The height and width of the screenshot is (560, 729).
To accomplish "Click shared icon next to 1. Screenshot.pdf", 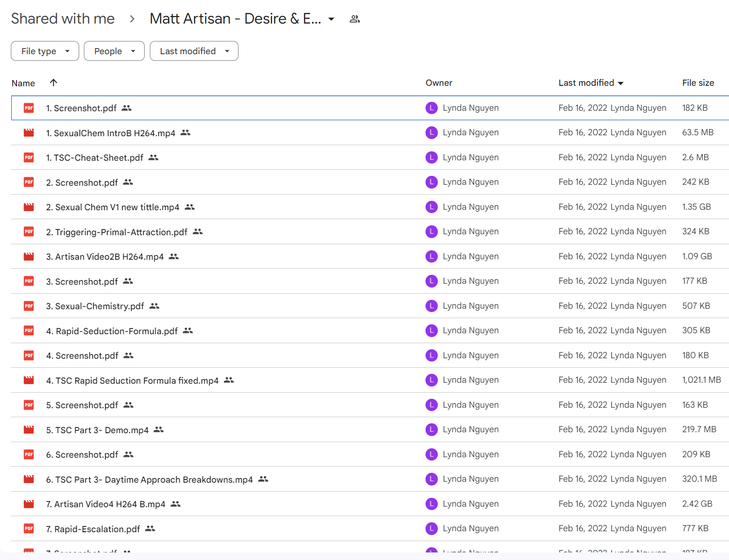I will pos(126,108).
